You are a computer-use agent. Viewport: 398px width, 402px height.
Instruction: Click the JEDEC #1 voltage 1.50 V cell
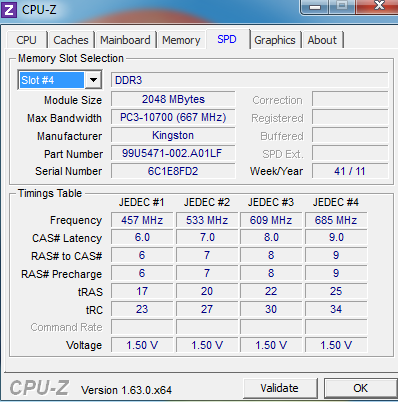[x=142, y=345]
